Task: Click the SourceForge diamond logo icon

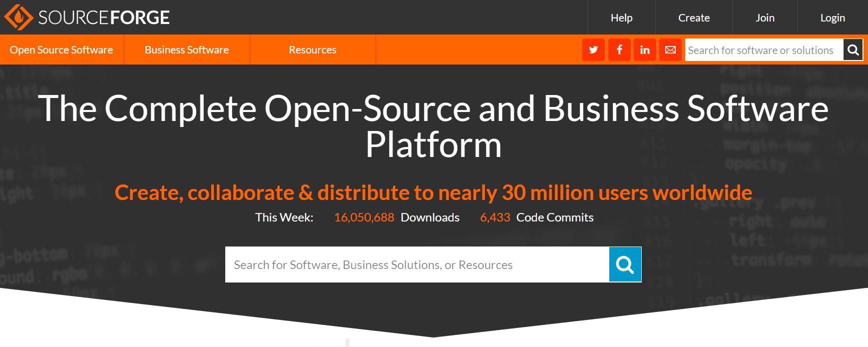Action: click(x=18, y=17)
